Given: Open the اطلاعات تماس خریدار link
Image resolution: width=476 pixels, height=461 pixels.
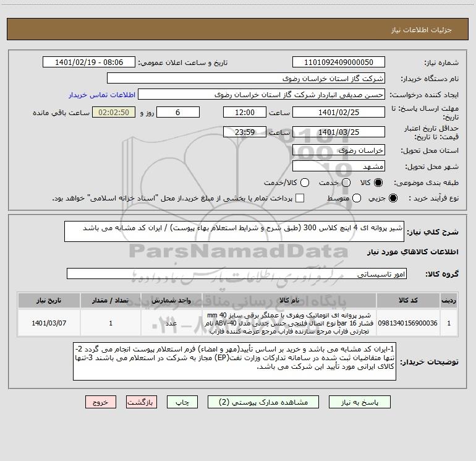Looking at the screenshot, I should [102, 95].
